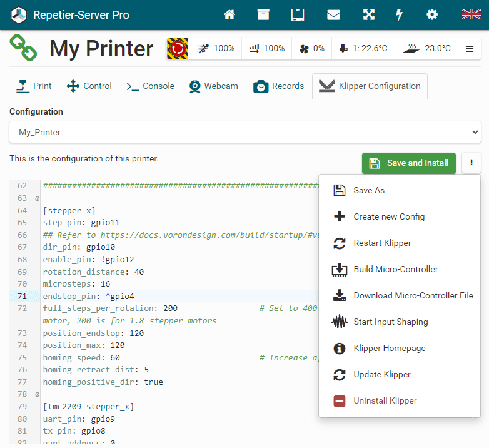Open the My_Printer configuration dropdown
Image resolution: width=489 pixels, height=448 pixels.
tap(245, 132)
